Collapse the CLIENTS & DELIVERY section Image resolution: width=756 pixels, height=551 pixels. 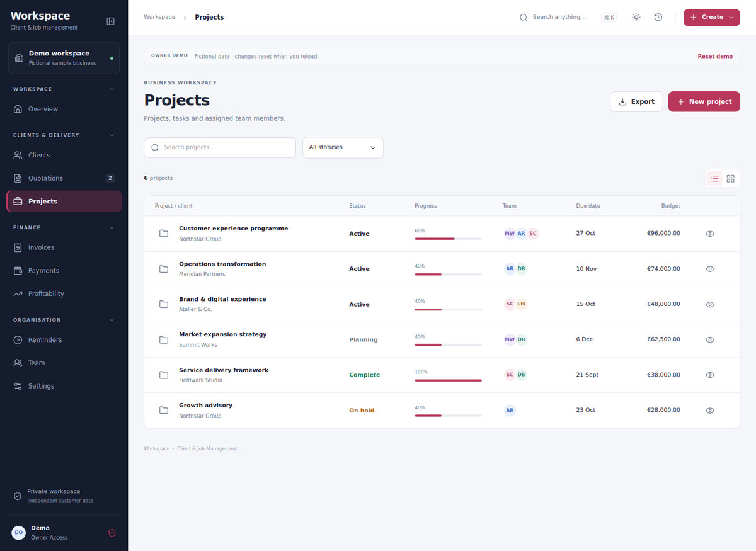112,135
